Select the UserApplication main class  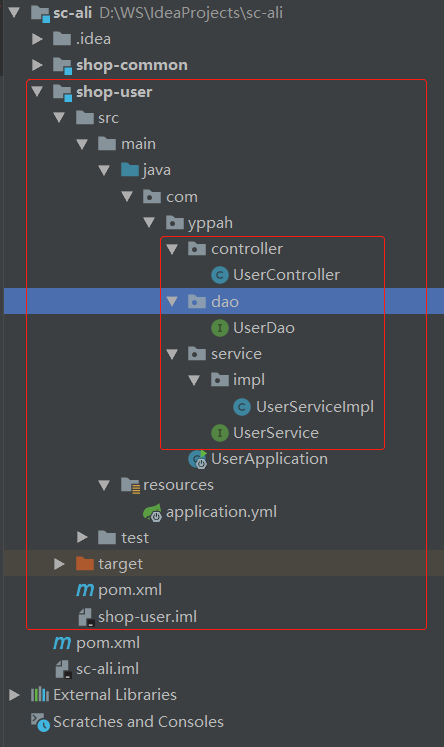coord(269,459)
